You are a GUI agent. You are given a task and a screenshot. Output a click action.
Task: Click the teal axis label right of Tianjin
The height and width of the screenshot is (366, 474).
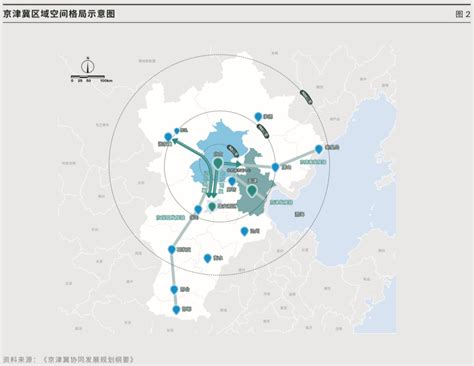tap(281, 202)
